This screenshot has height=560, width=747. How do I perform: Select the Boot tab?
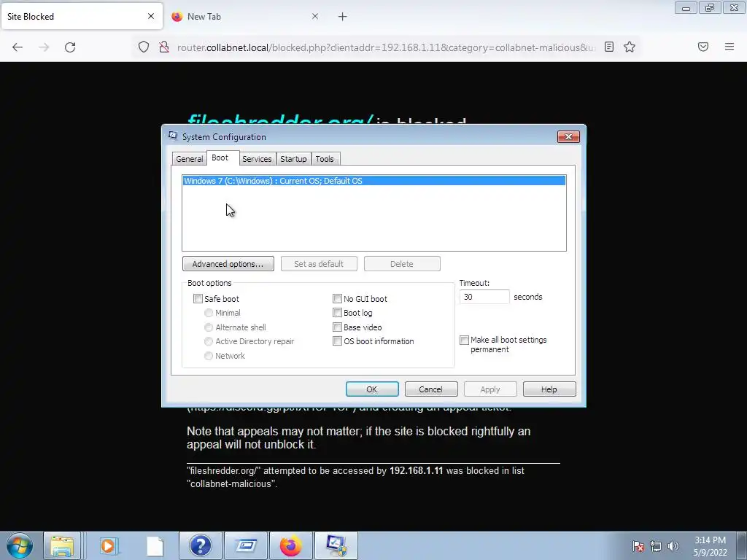tap(220, 157)
